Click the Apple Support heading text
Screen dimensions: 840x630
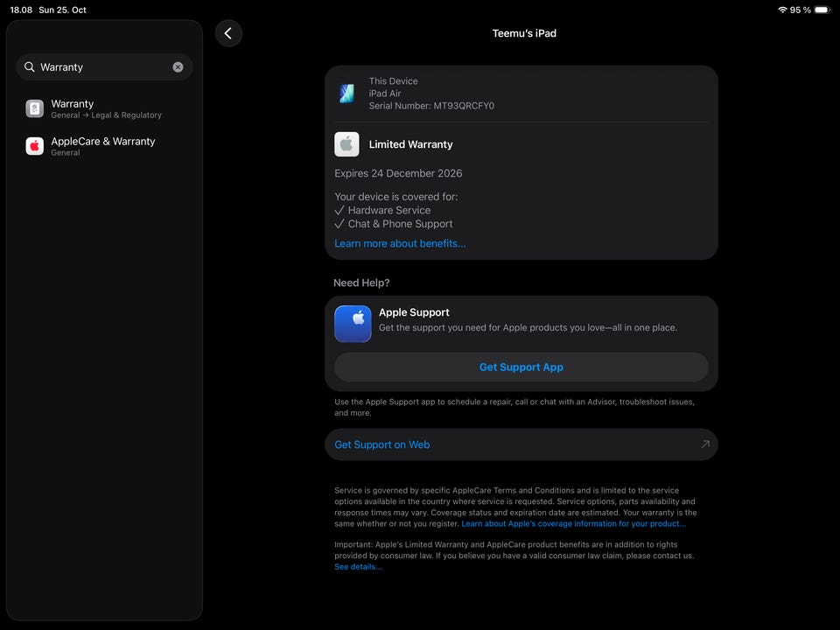pos(414,312)
